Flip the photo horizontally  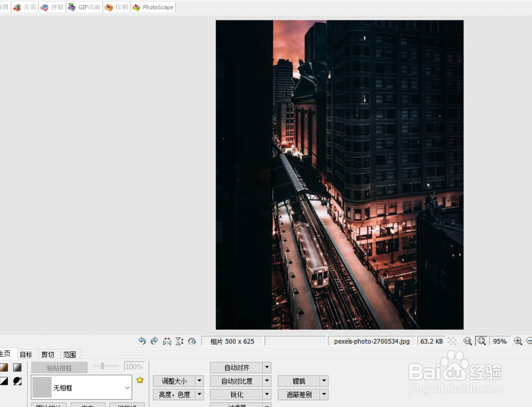167,341
